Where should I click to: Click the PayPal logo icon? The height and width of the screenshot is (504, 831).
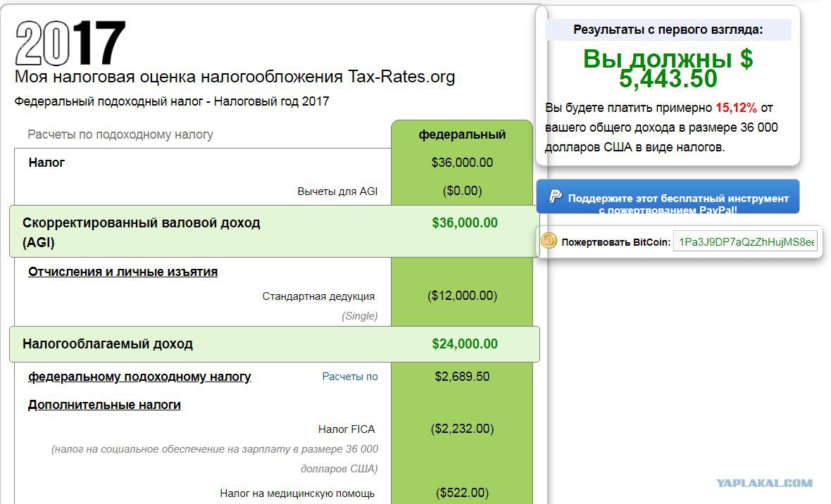click(x=555, y=196)
